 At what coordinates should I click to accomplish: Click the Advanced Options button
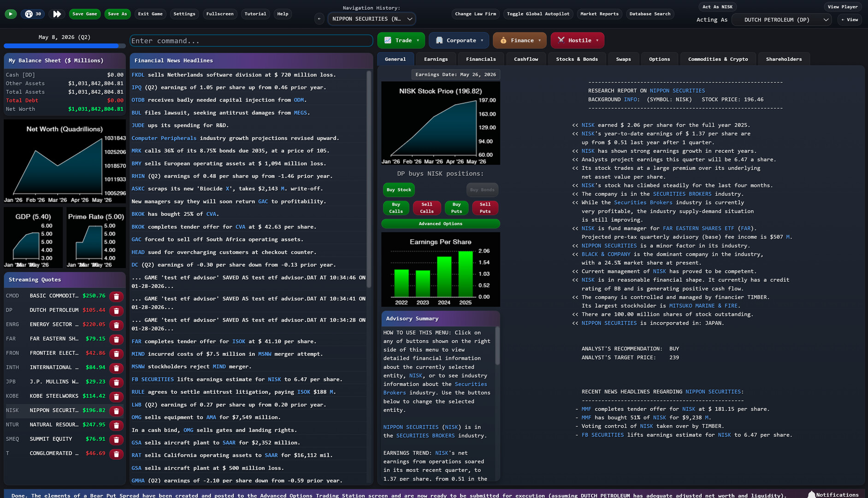tap(440, 224)
